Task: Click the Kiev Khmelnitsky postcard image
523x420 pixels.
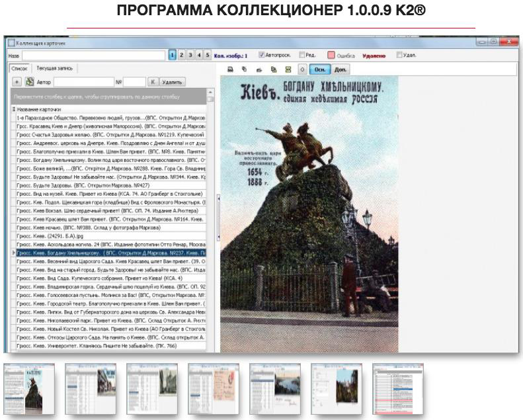Action: 309,214
